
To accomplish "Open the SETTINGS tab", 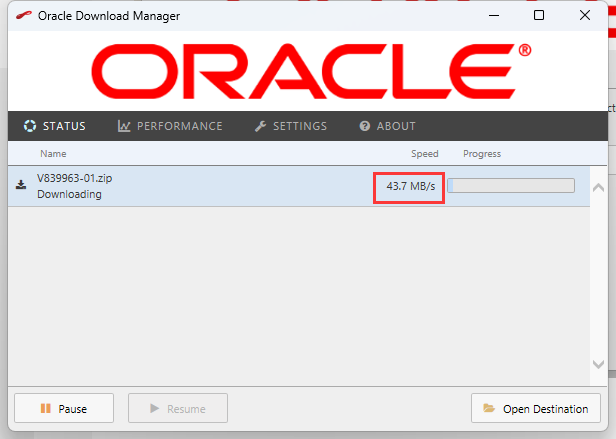I will click(291, 126).
